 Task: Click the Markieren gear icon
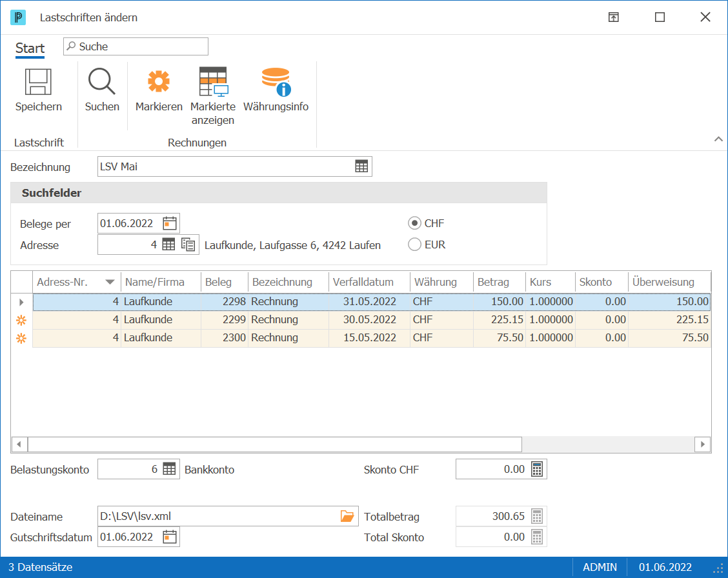pos(159,82)
